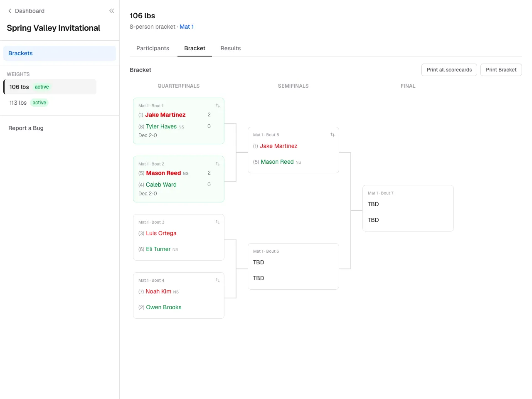Screen dimensions: 532x399
Task: Click the Spring Valley Invitational title
Action: [54, 28]
